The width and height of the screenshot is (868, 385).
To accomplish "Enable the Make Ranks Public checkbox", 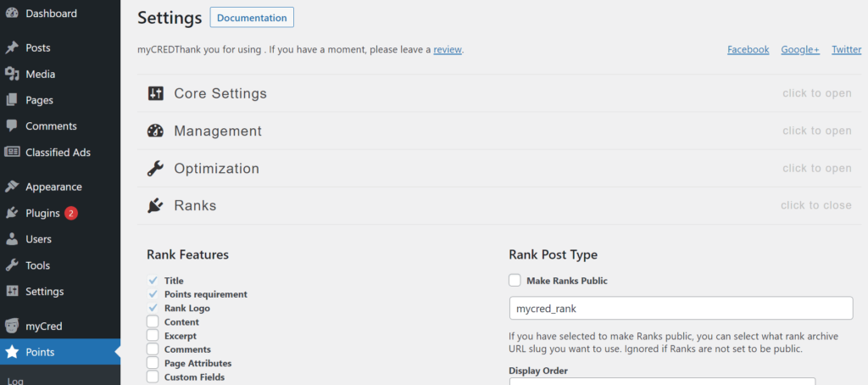I will coord(515,281).
